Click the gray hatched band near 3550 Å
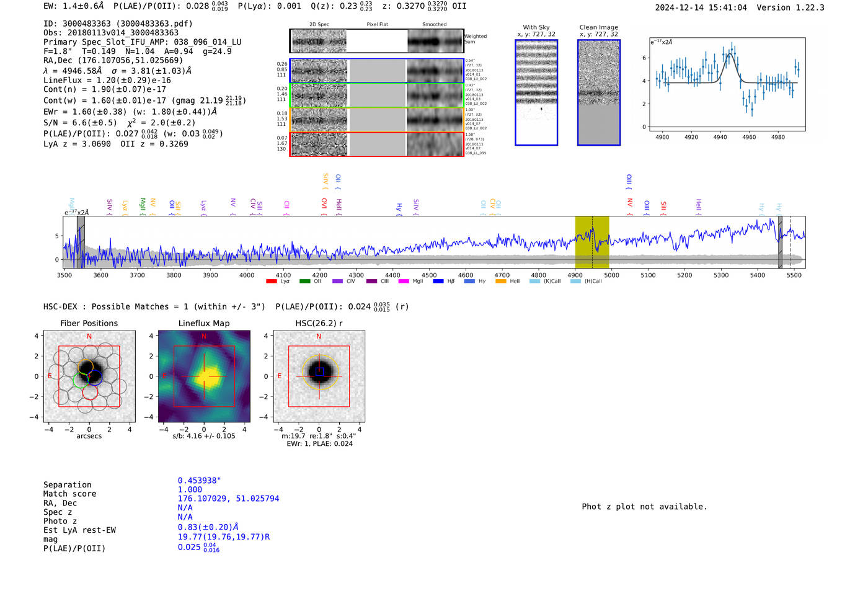 81,242
